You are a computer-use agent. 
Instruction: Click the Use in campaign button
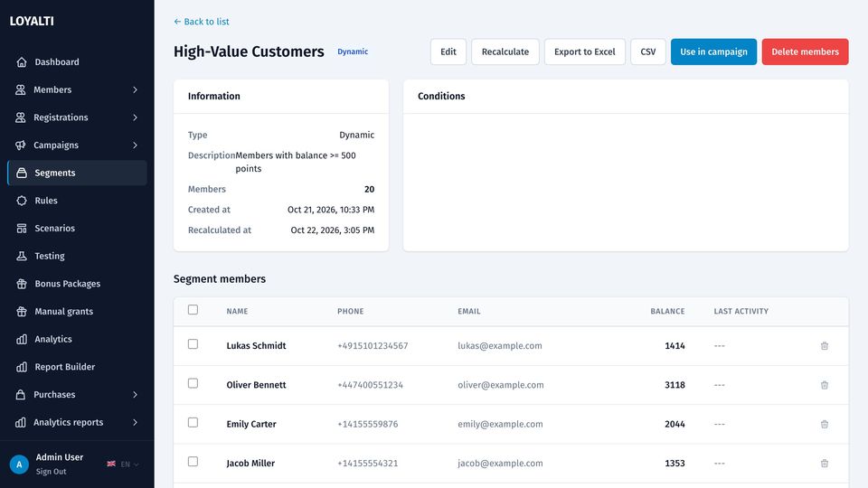pos(713,52)
